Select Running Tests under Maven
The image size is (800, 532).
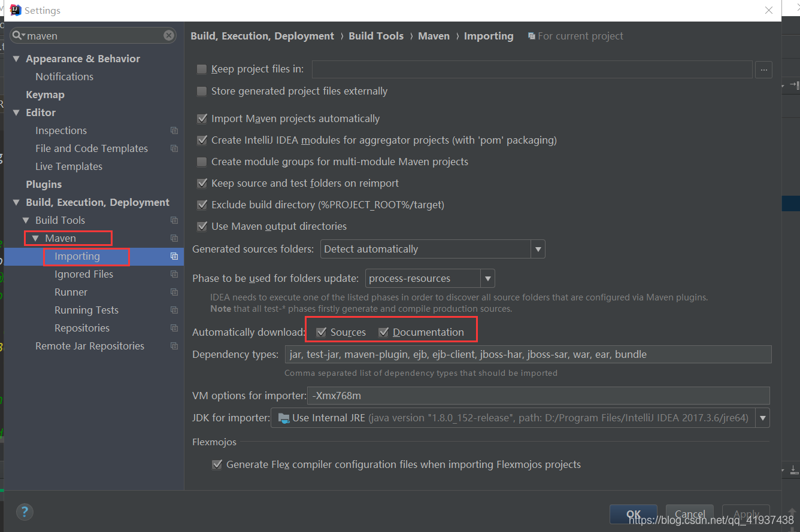coord(86,310)
